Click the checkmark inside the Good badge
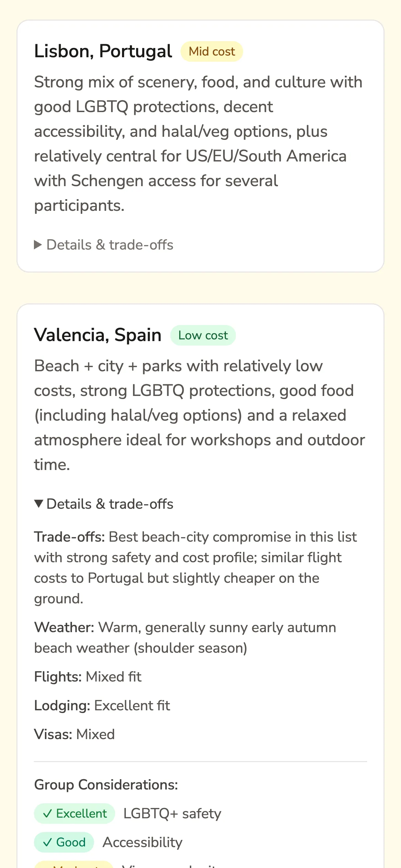The width and height of the screenshot is (401, 868). [x=48, y=842]
